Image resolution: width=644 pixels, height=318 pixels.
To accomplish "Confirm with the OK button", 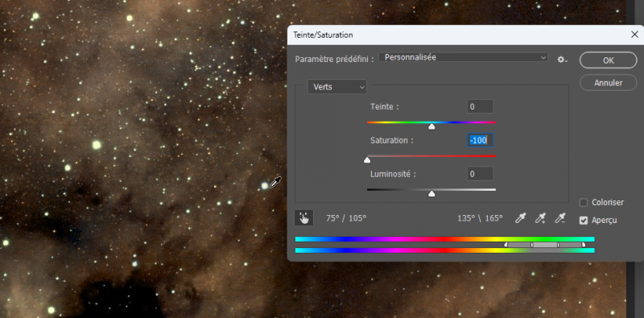I will (609, 60).
